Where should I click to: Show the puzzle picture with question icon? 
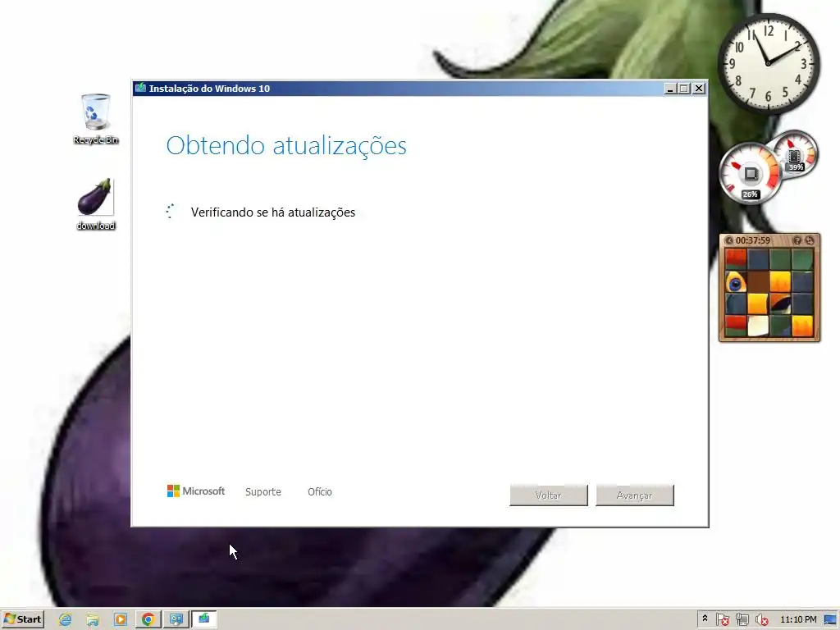(x=797, y=240)
